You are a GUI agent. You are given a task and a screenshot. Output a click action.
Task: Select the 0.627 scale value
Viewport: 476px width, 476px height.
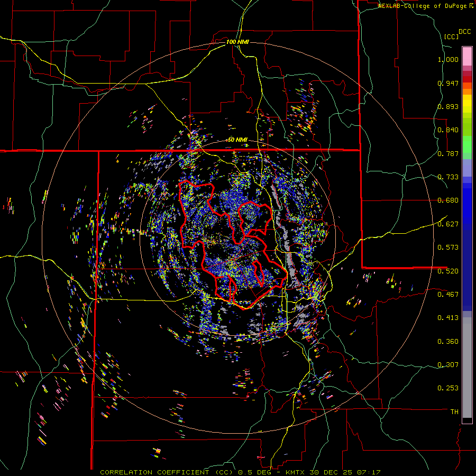pos(448,224)
